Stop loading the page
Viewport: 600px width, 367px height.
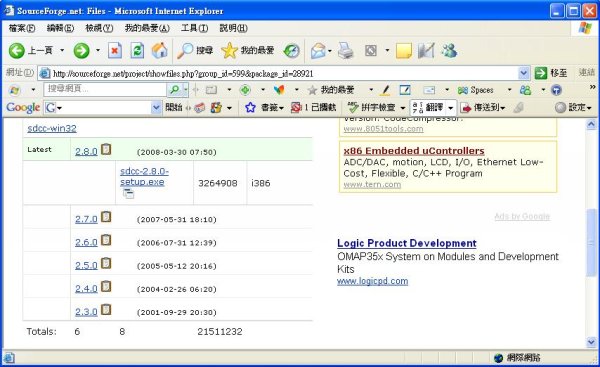click(x=115, y=51)
